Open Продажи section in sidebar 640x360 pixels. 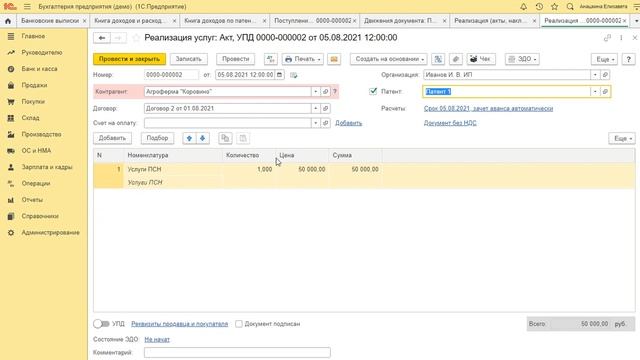coord(34,85)
